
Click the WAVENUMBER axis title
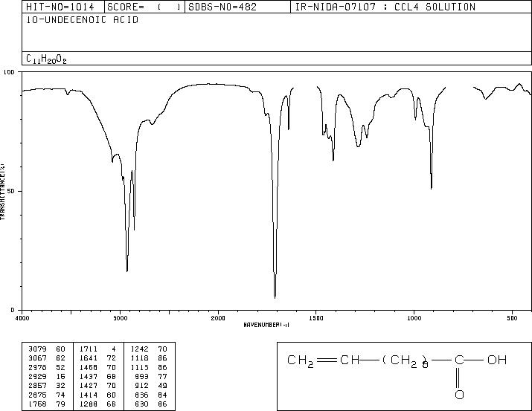coord(266,325)
